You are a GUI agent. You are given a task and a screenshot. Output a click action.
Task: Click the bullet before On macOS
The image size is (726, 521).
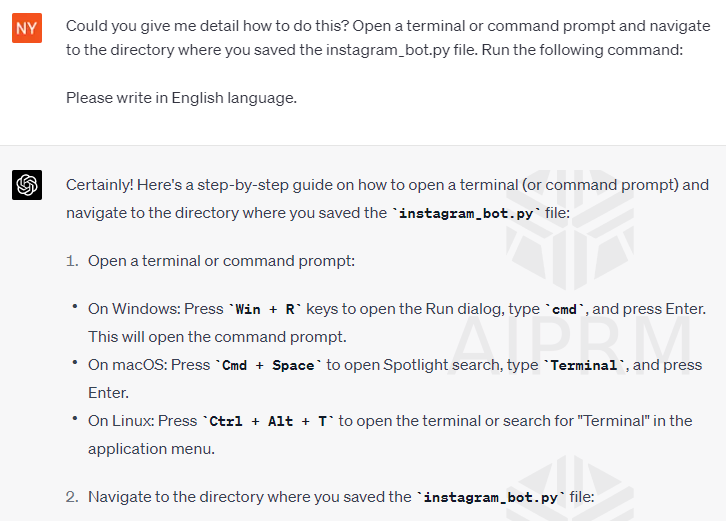[75, 362]
